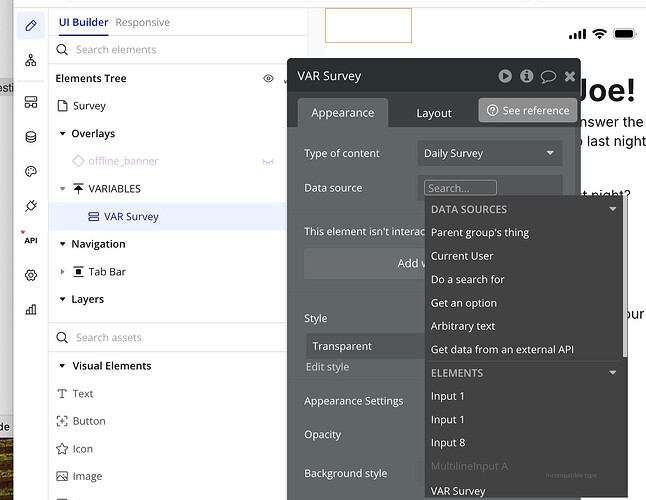Collapse the Visual Elements section

click(x=63, y=366)
